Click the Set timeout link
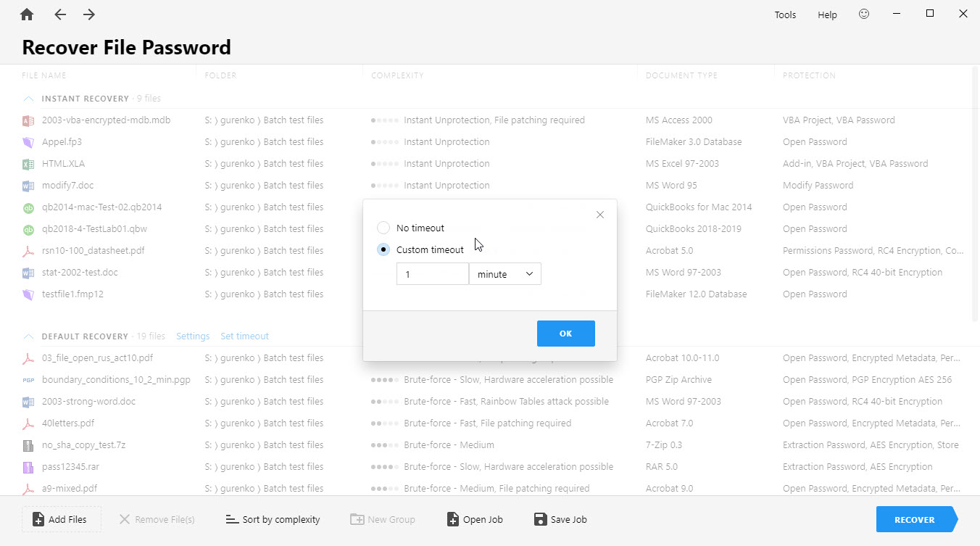Screen dimensions: 980x546 pos(245,336)
